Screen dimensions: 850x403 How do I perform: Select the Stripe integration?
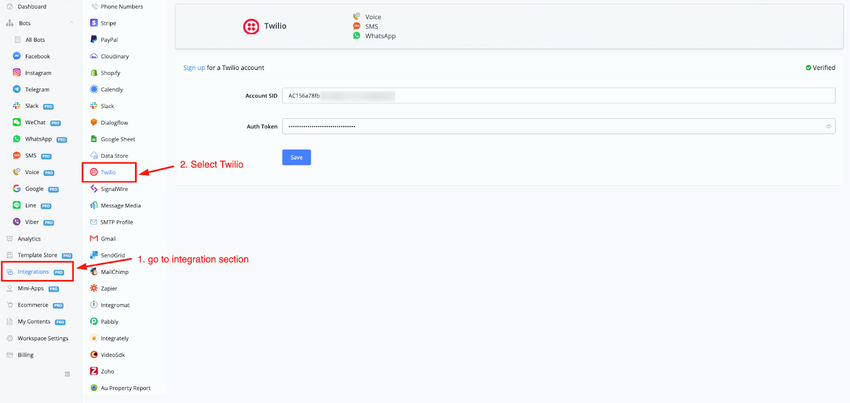(103, 23)
